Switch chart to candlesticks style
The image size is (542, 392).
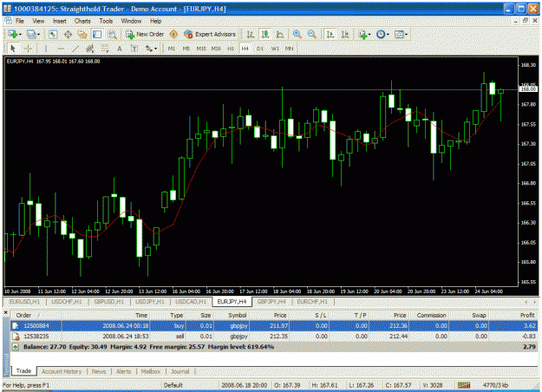[265, 34]
